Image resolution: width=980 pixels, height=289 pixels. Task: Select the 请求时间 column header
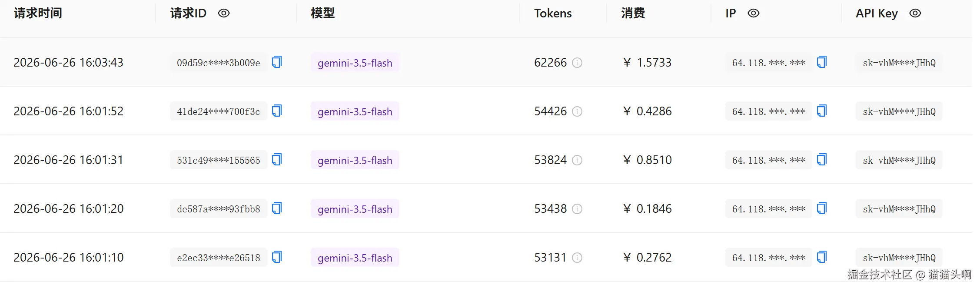38,13
